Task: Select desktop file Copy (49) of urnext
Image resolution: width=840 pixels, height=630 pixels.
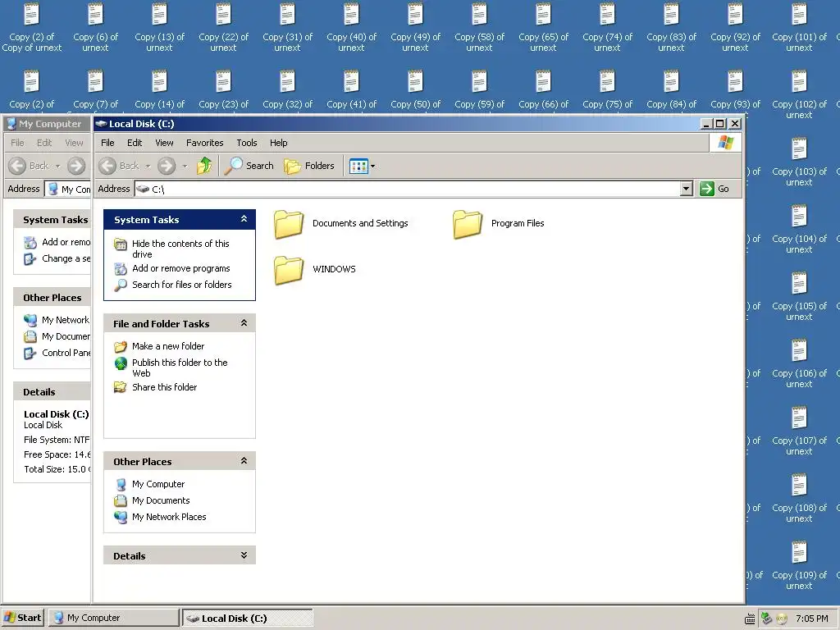Action: (x=415, y=27)
